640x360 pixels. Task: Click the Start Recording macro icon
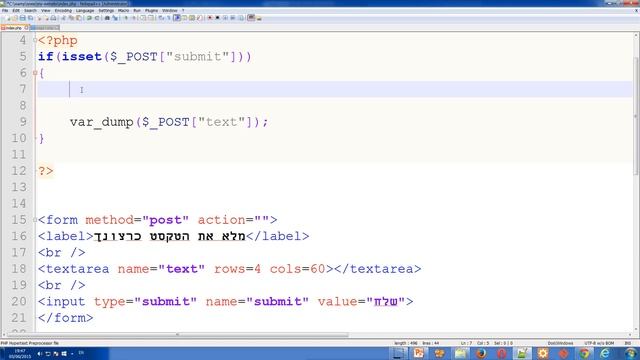210,18
